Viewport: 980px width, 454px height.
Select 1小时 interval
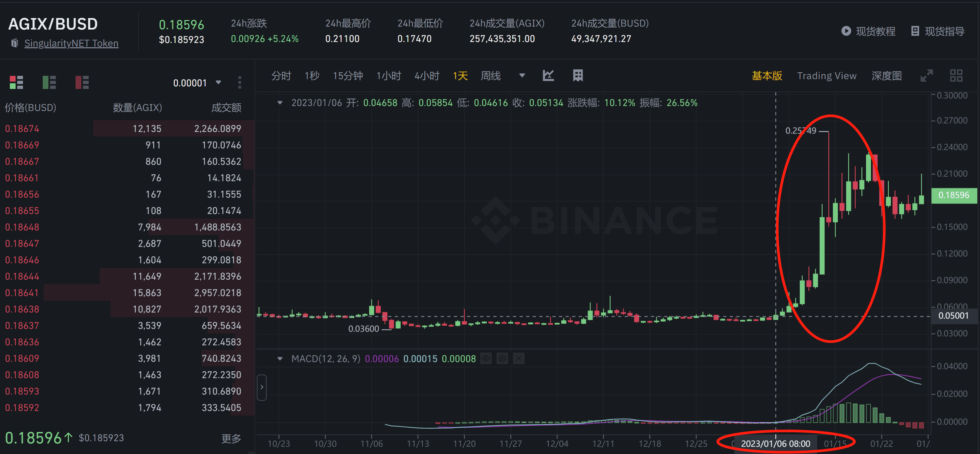(389, 76)
